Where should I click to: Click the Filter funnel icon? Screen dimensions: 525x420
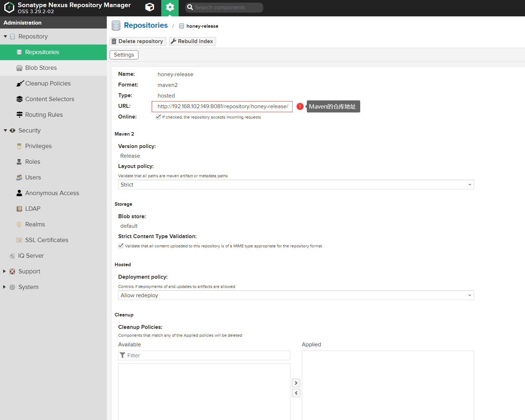[122, 355]
